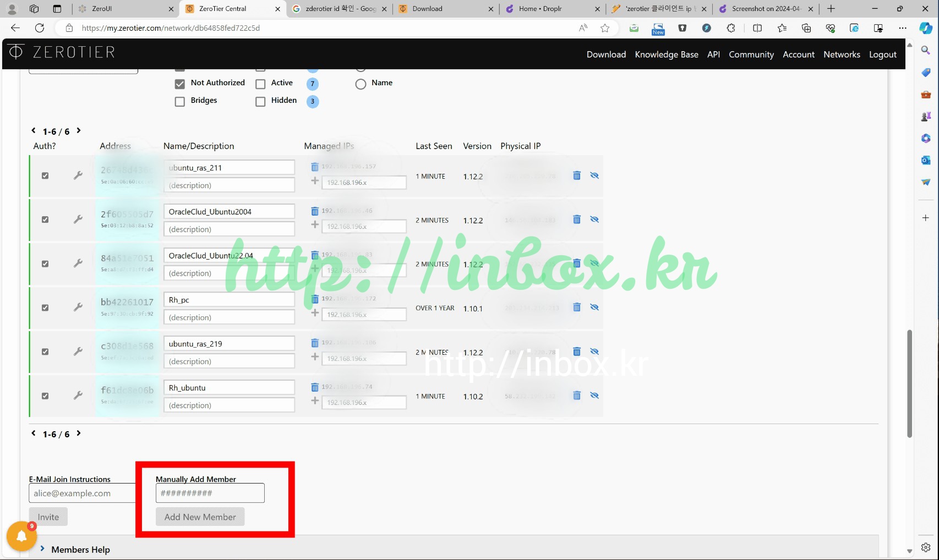939x560 pixels.
Task: Click name field of ubuntu_ras_211
Action: (229, 167)
